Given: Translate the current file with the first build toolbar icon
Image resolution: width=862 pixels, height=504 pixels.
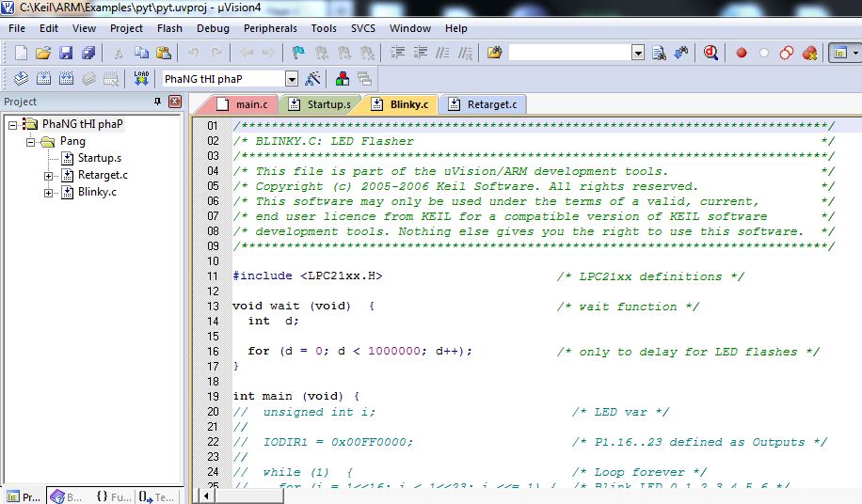Looking at the screenshot, I should tap(21, 79).
